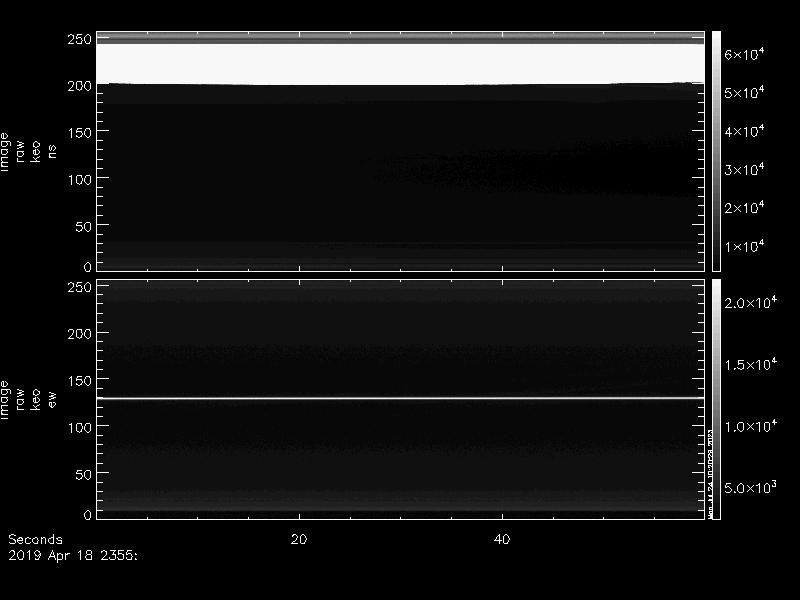Click the "250" tick of the ns keogram
Image resolution: width=800 pixels, height=600 pixels.
(79, 39)
